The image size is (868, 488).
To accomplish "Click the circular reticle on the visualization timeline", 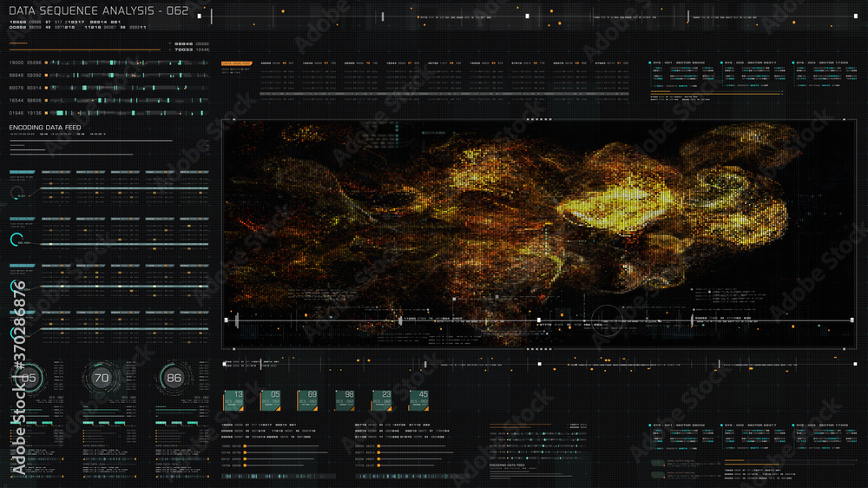I will coord(606,320).
